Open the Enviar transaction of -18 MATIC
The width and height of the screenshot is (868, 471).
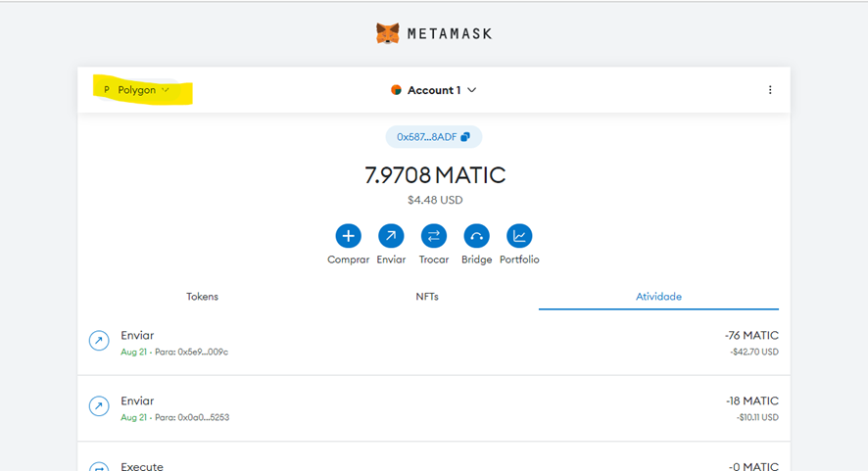click(433, 408)
